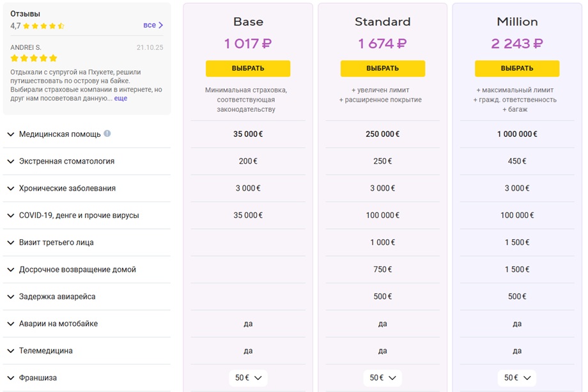Click еще to read the full review

[x=121, y=98]
